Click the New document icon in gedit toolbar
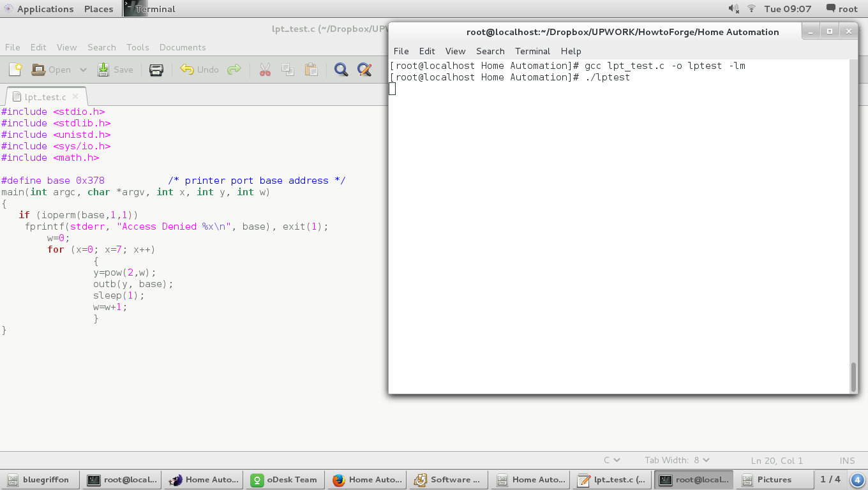 15,70
